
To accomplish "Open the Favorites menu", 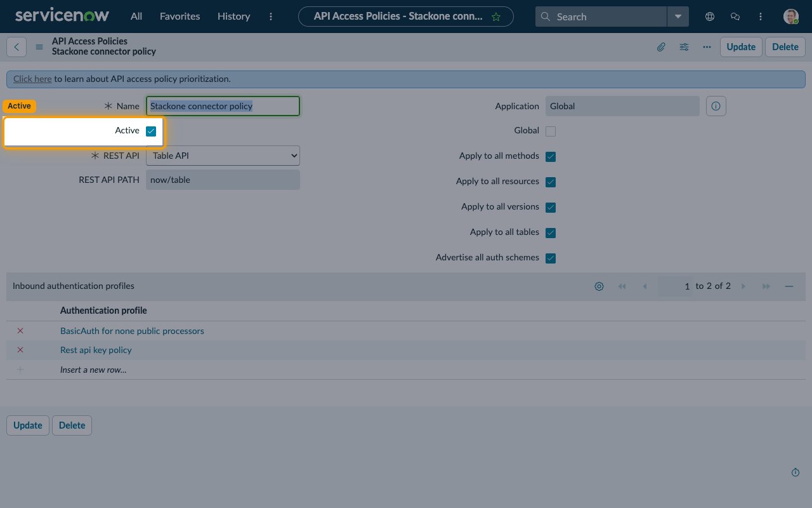I will coord(180,17).
